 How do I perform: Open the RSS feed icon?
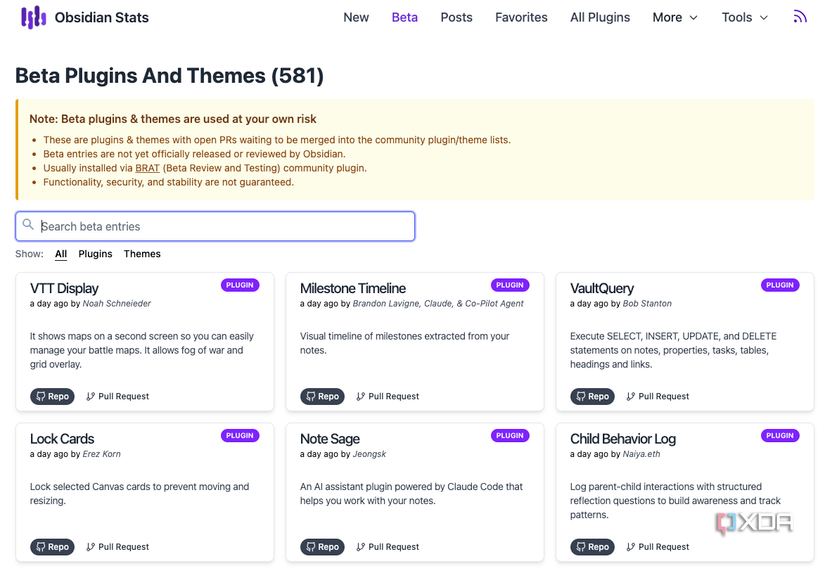click(x=799, y=17)
